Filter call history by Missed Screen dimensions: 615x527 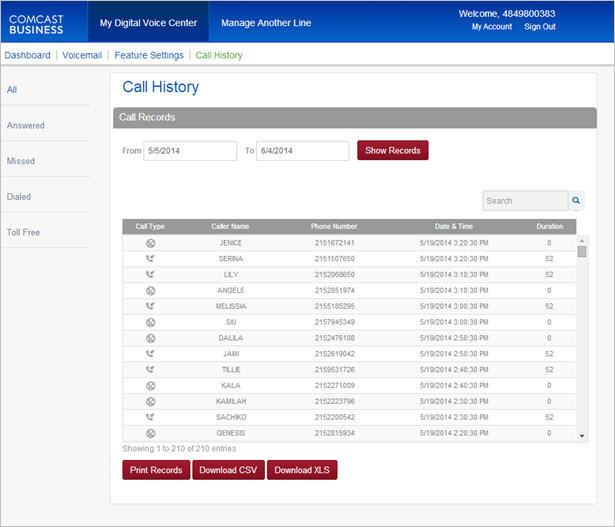[x=21, y=161]
